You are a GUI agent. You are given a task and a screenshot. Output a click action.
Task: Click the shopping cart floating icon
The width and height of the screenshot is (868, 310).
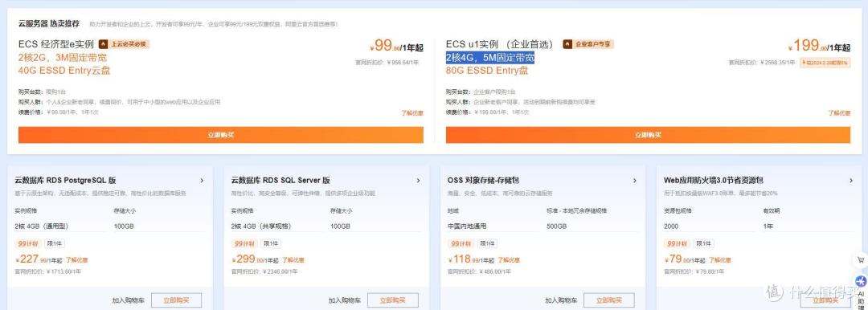click(861, 259)
